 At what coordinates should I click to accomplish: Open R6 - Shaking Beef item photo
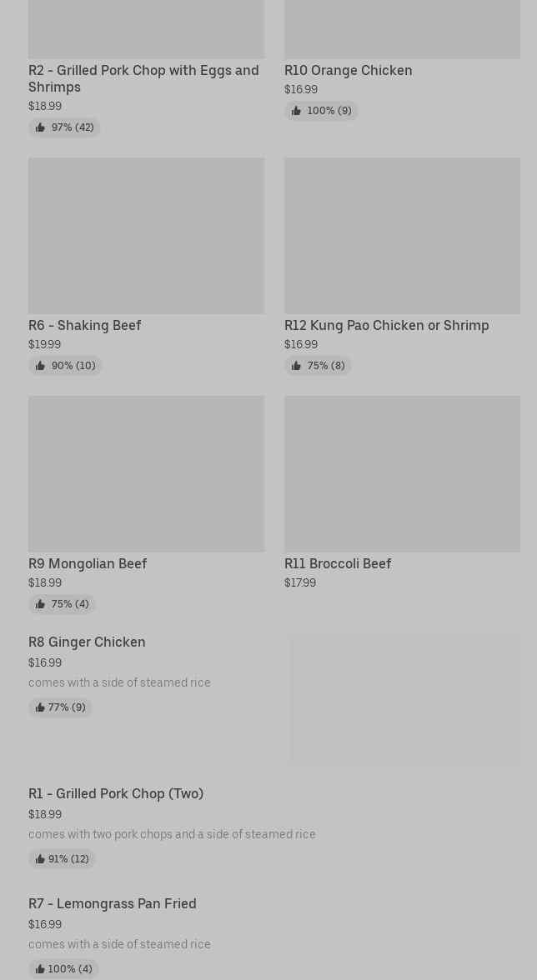[x=146, y=236]
